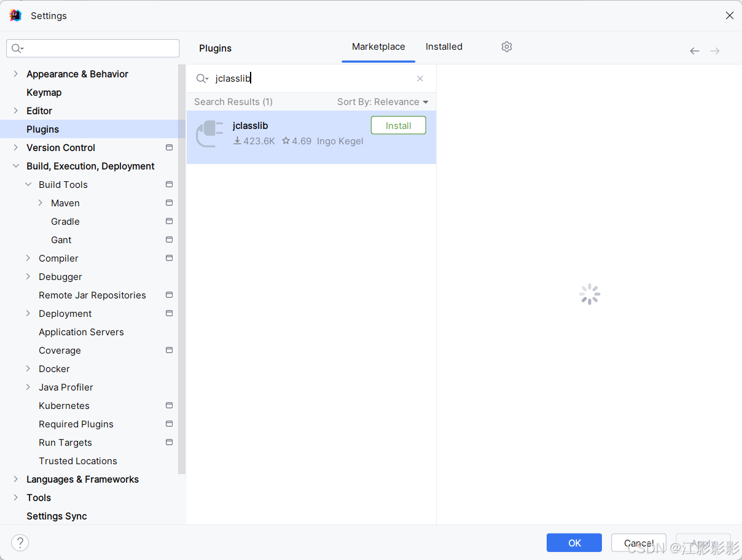This screenshot has width=742, height=560.
Task: Switch to the Installed tab
Action: coord(444,47)
